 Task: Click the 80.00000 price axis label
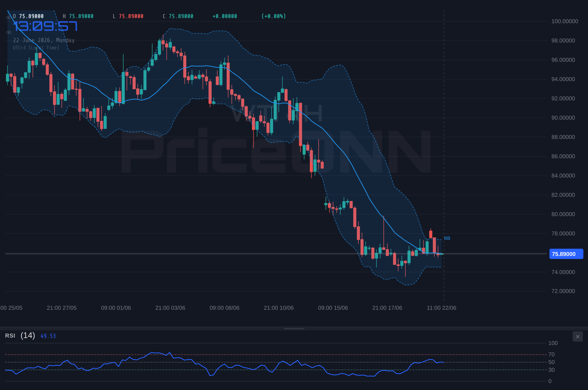(563, 214)
